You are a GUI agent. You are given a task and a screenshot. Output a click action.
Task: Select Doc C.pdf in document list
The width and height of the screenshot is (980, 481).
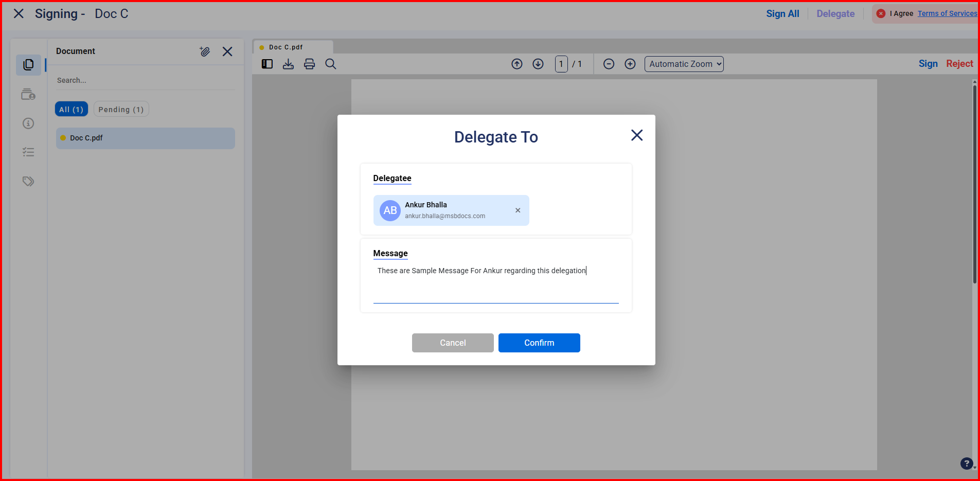pos(145,138)
